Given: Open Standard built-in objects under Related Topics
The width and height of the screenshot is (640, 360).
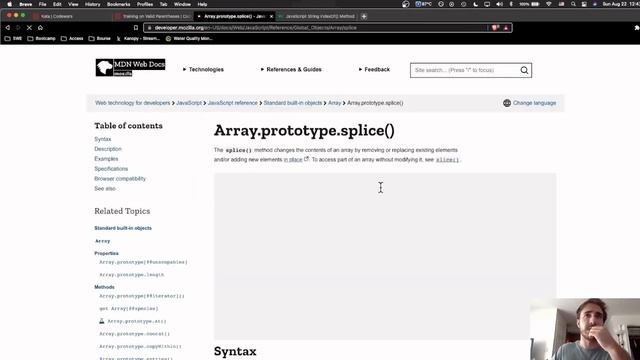Looking at the screenshot, I should [123, 228].
